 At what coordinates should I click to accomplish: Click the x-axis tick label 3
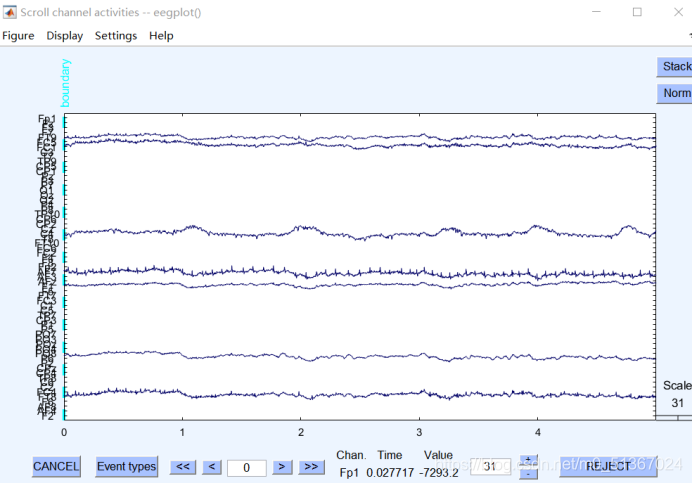(419, 433)
